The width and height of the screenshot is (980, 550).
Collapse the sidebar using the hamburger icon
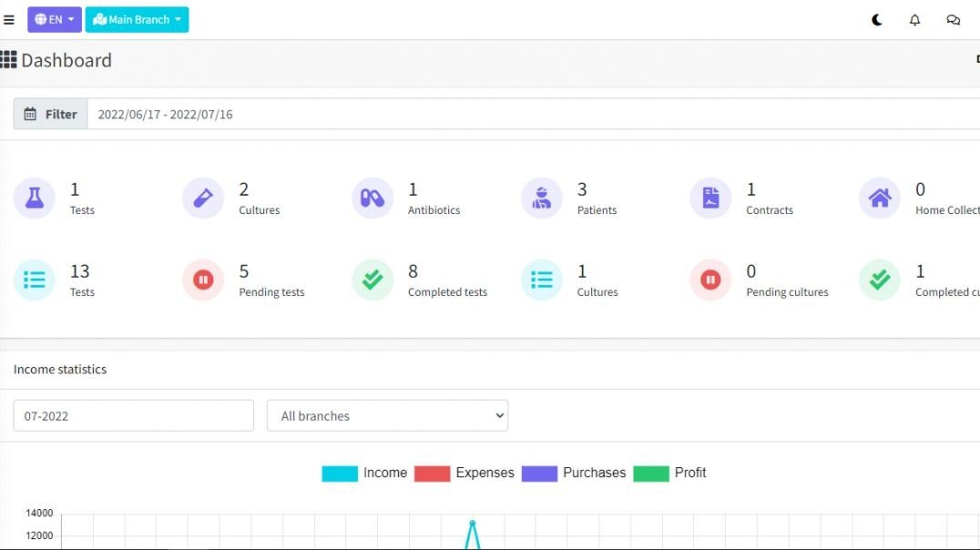tap(9, 19)
